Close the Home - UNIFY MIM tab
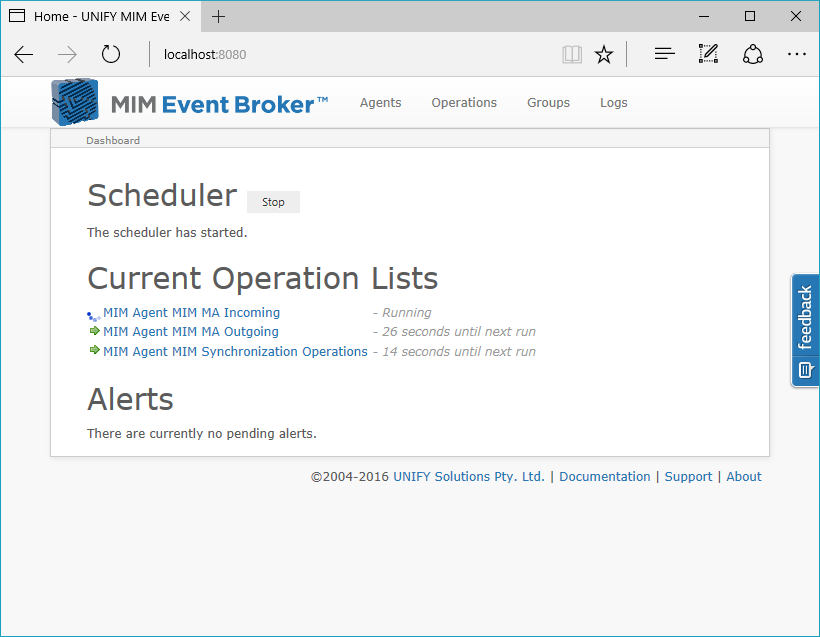 click(185, 16)
